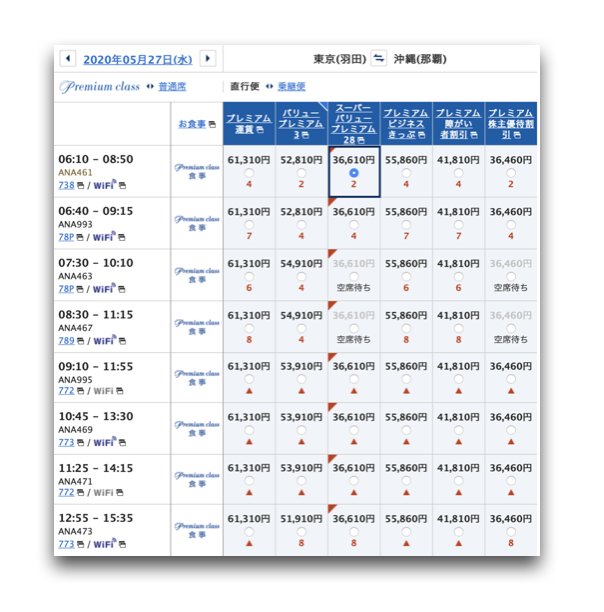Click Premium class meal icon for ANA467
The image size is (604, 612).
pyautogui.click(x=197, y=327)
